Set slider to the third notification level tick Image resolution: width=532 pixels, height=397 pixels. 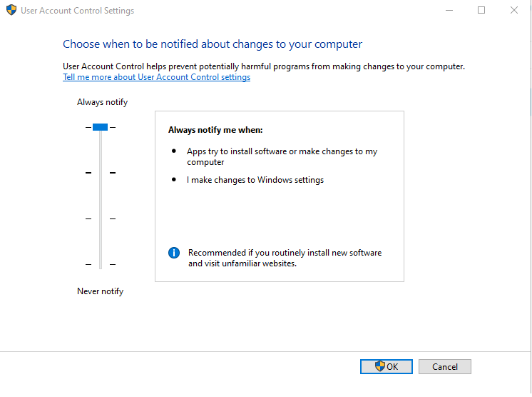point(101,218)
